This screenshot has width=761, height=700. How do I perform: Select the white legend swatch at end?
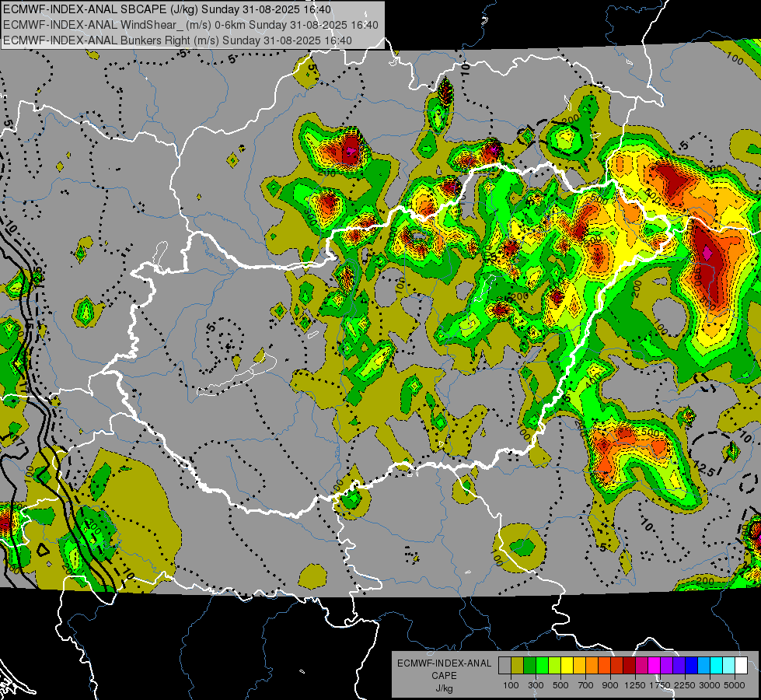[x=742, y=666]
